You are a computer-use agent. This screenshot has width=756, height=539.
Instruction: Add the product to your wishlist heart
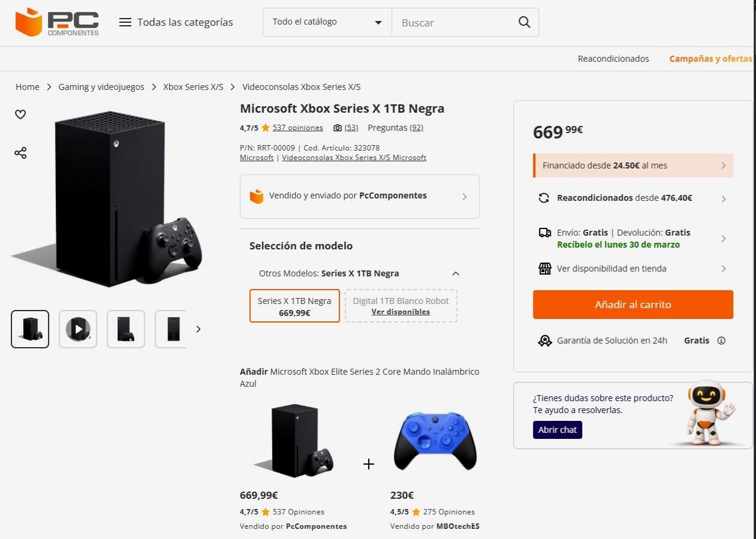pyautogui.click(x=20, y=114)
